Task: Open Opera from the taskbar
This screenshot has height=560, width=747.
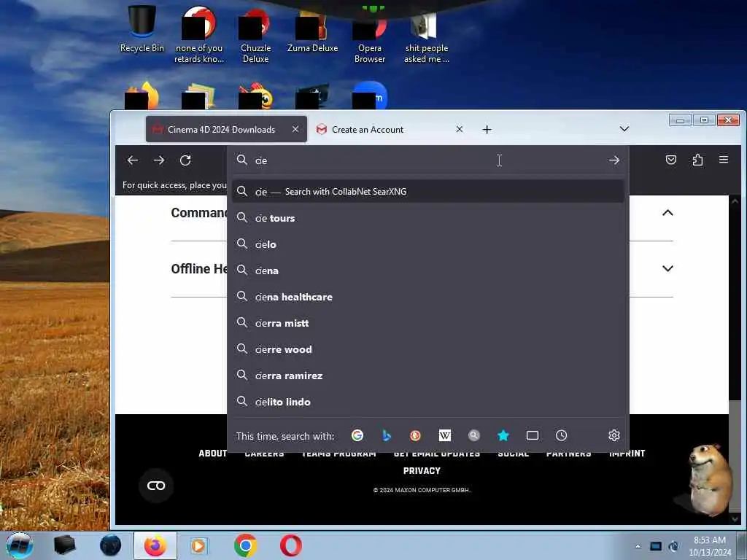Action: 290,545
